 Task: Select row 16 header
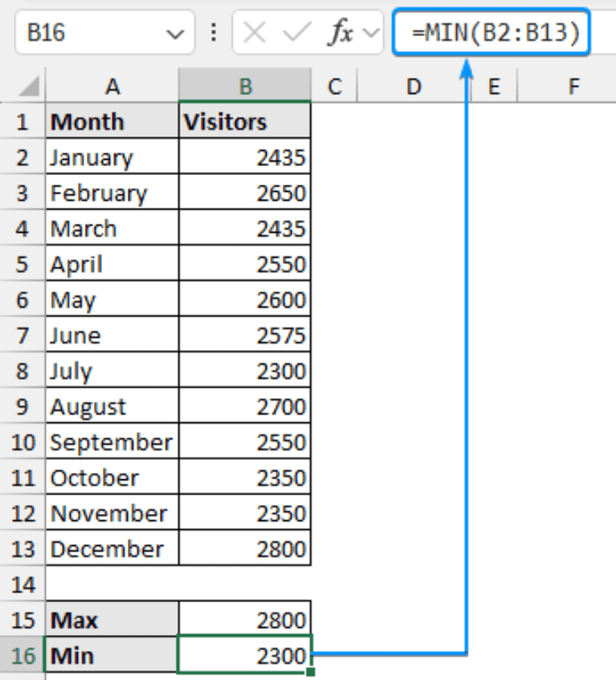(x=22, y=656)
